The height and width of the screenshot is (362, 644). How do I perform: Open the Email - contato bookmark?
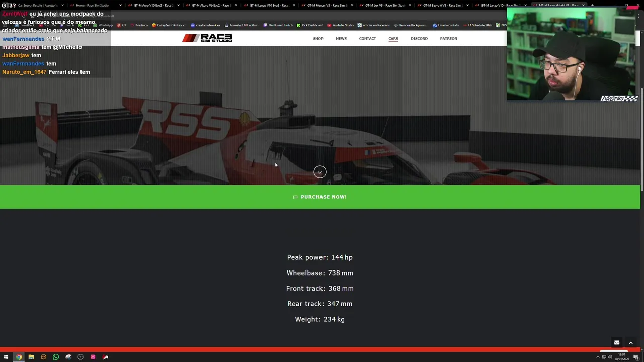pos(446,25)
